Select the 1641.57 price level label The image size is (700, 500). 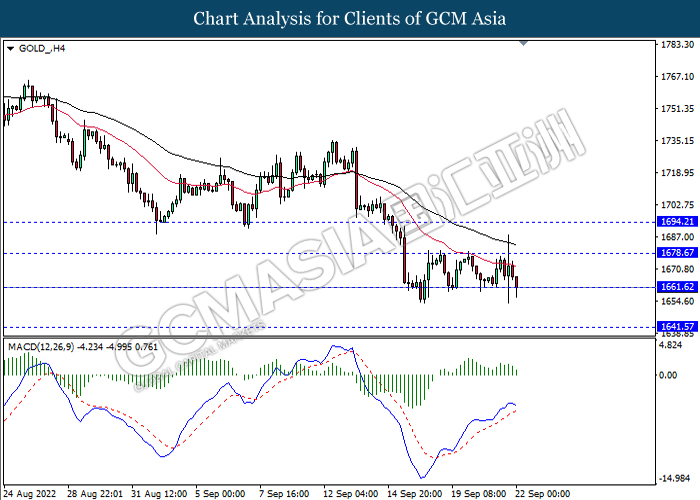click(x=677, y=327)
